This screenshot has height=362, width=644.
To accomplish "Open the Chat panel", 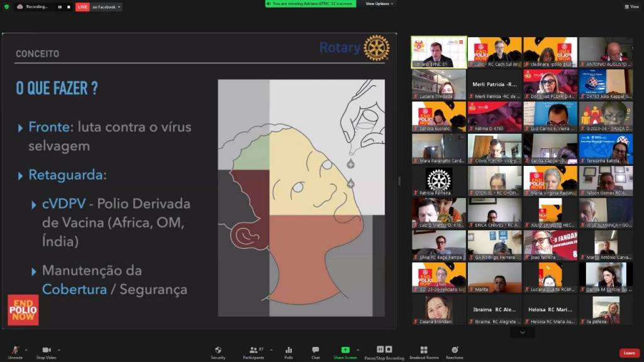I will (315, 351).
